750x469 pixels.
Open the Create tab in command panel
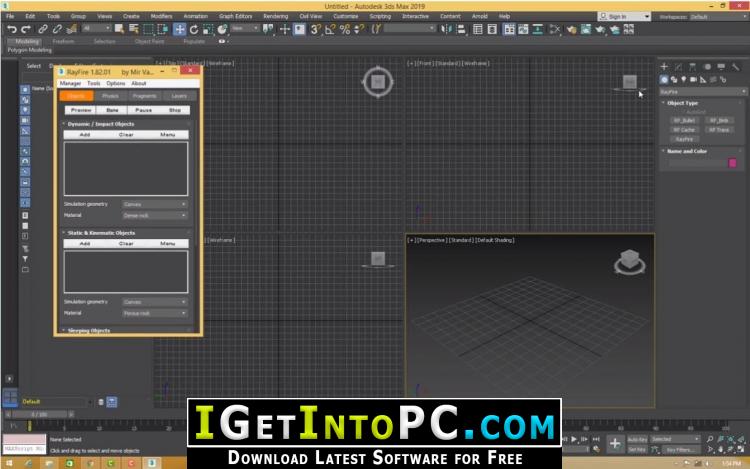tap(664, 66)
